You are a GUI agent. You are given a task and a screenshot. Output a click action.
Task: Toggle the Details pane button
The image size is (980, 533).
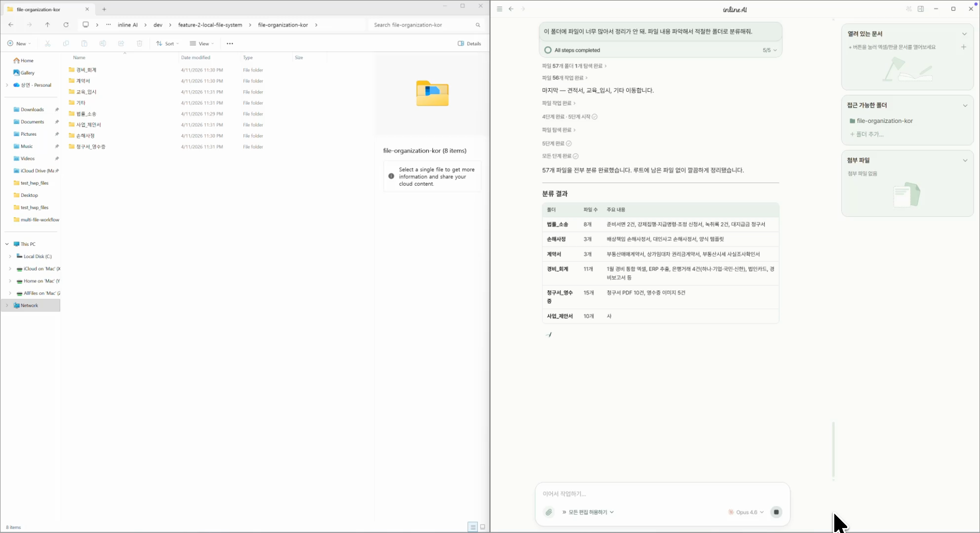tap(469, 43)
